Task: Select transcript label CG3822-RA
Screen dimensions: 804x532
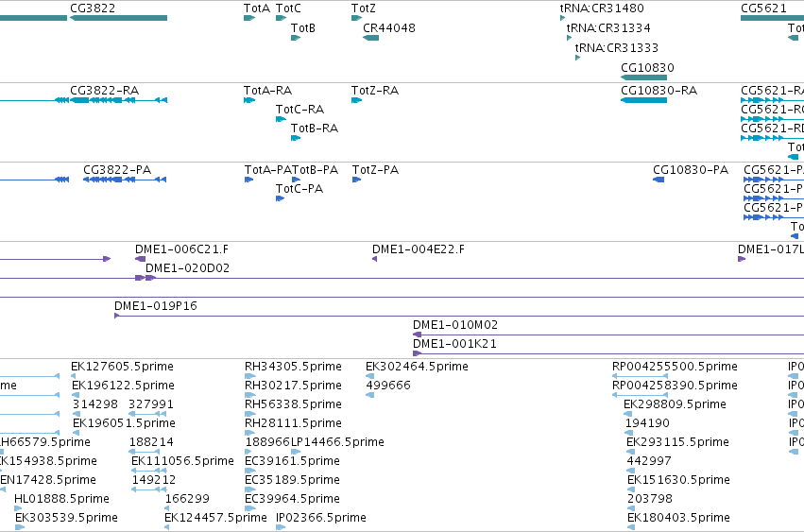Action: (x=105, y=91)
